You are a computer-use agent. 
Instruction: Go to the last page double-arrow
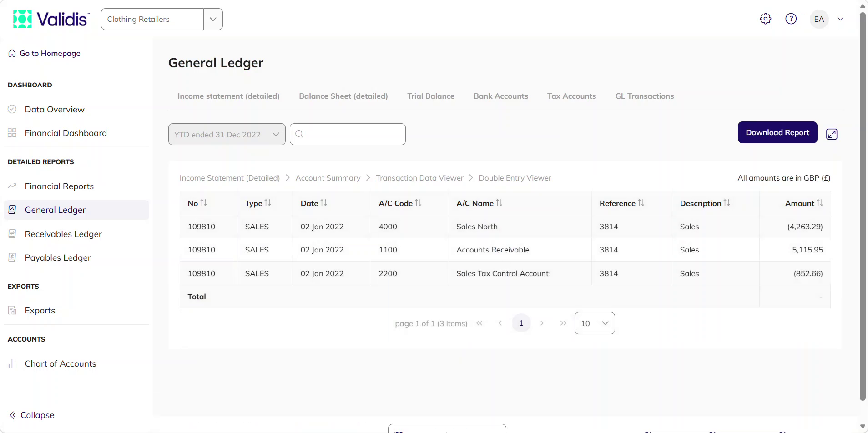(x=563, y=323)
